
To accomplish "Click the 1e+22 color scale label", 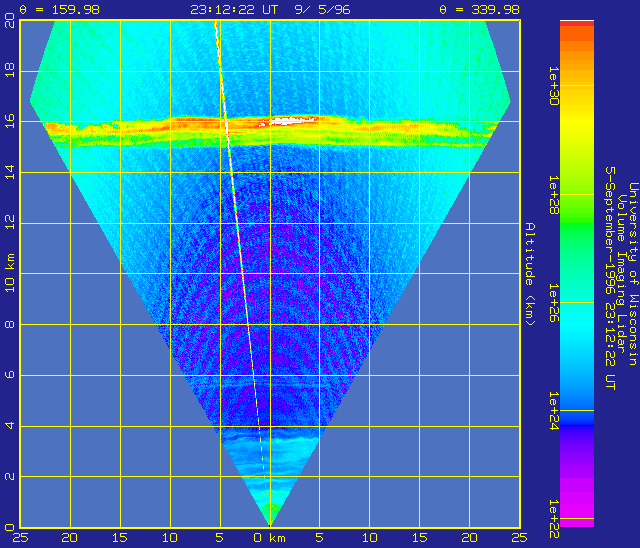I will coord(553,519).
